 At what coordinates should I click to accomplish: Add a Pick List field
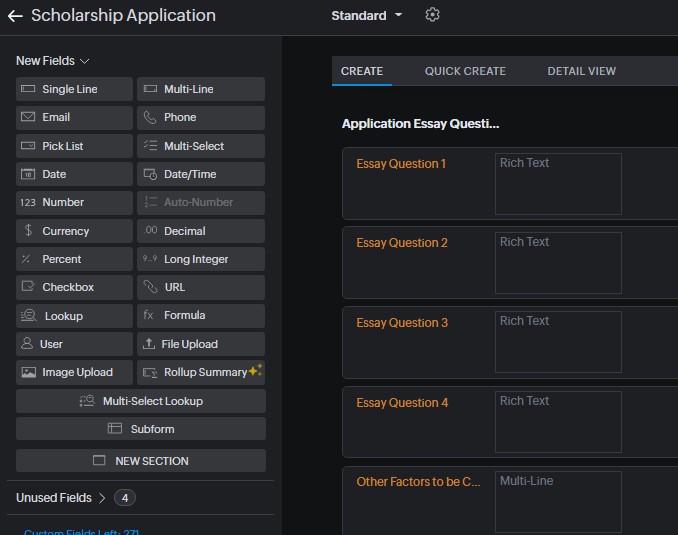tap(74, 146)
